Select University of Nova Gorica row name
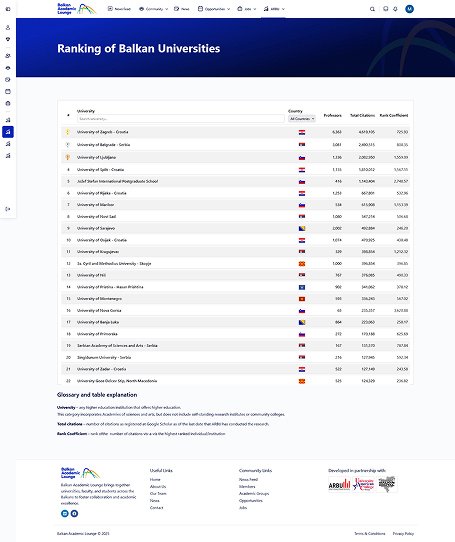 coord(99,311)
